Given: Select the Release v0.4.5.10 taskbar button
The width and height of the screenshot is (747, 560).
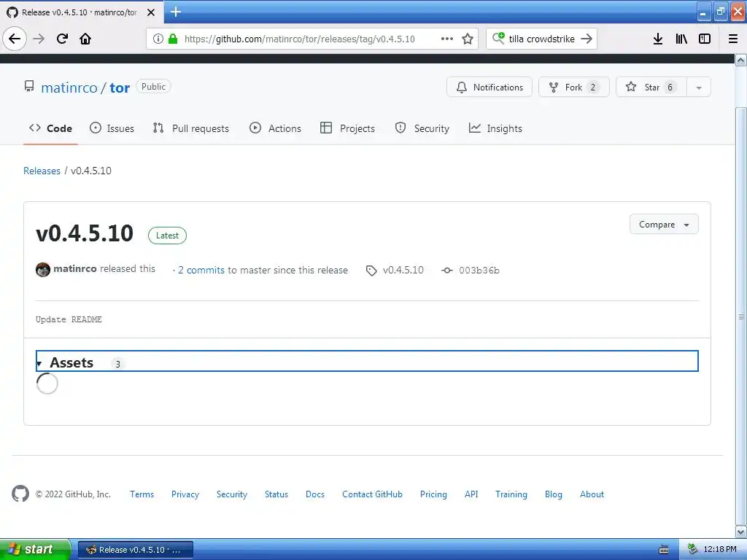Looking at the screenshot, I should 135,550.
